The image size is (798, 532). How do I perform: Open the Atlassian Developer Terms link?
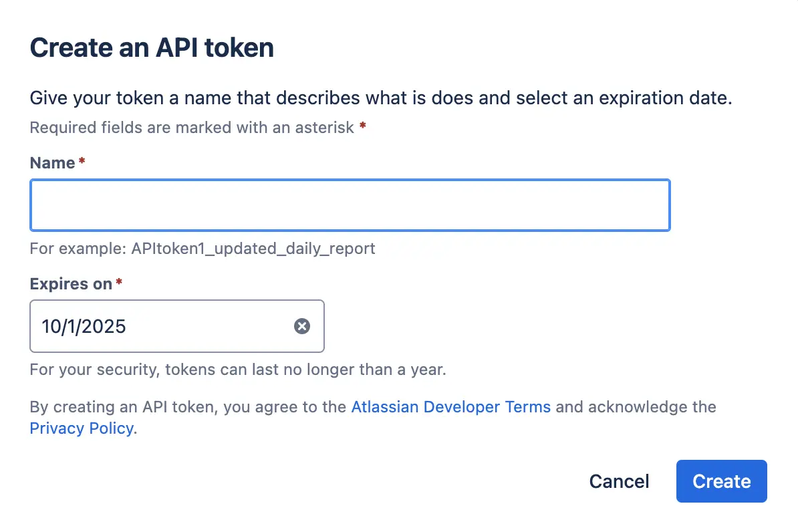(x=451, y=407)
